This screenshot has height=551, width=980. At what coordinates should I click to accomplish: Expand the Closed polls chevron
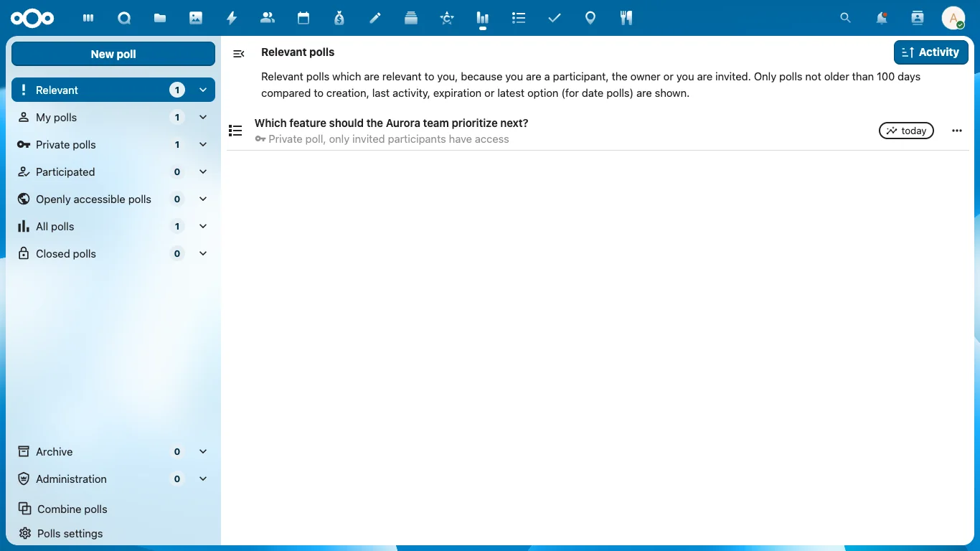(203, 254)
